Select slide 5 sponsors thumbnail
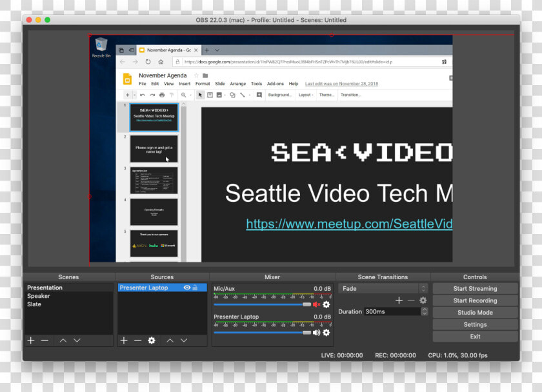This screenshot has width=542, height=392. coord(154,244)
